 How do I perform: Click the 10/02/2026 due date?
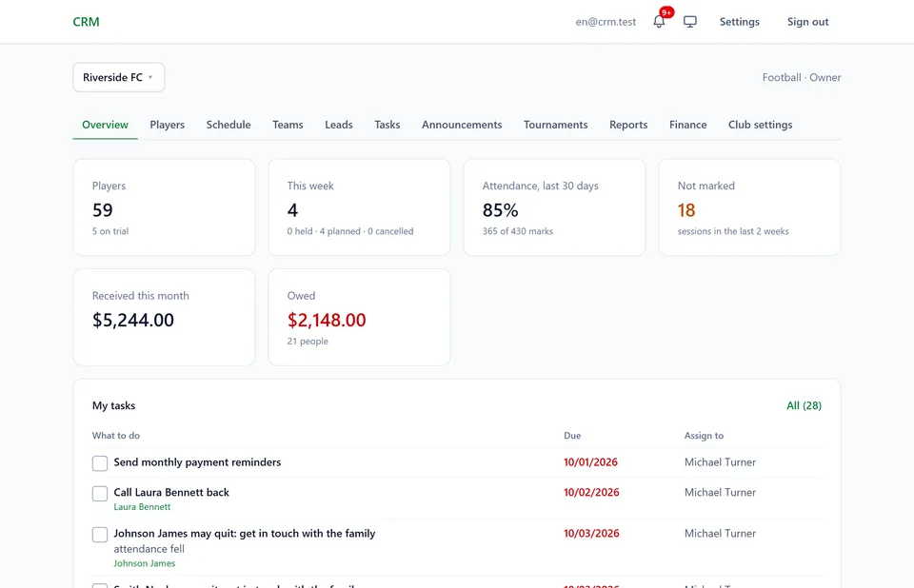(x=591, y=493)
